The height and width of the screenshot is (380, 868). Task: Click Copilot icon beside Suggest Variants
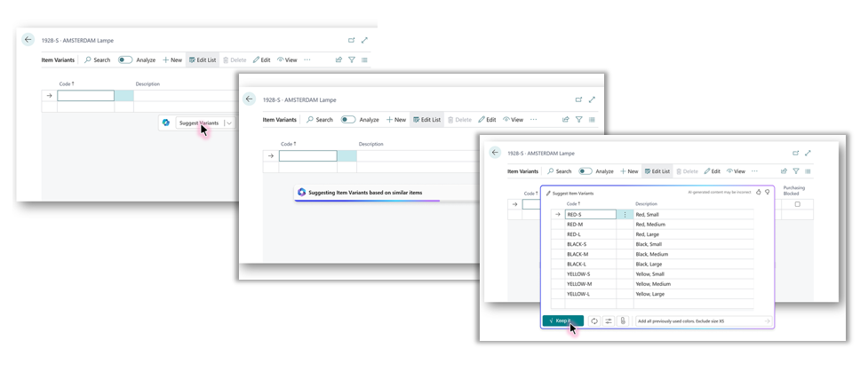click(165, 123)
